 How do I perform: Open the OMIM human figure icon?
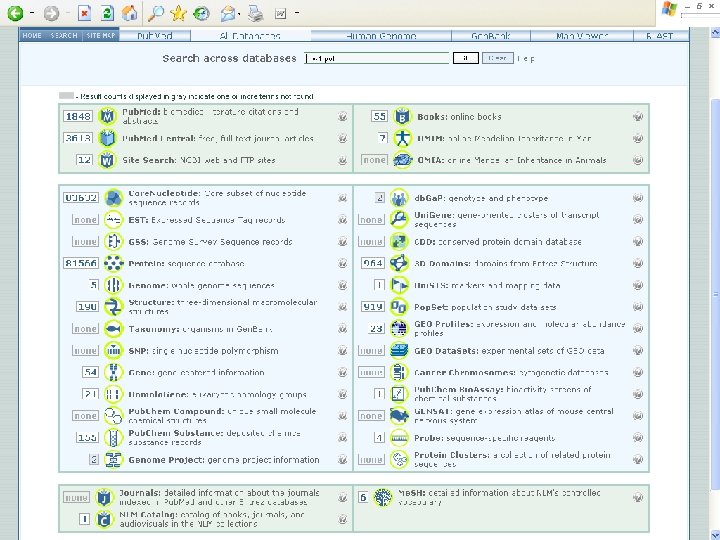[x=402, y=138]
